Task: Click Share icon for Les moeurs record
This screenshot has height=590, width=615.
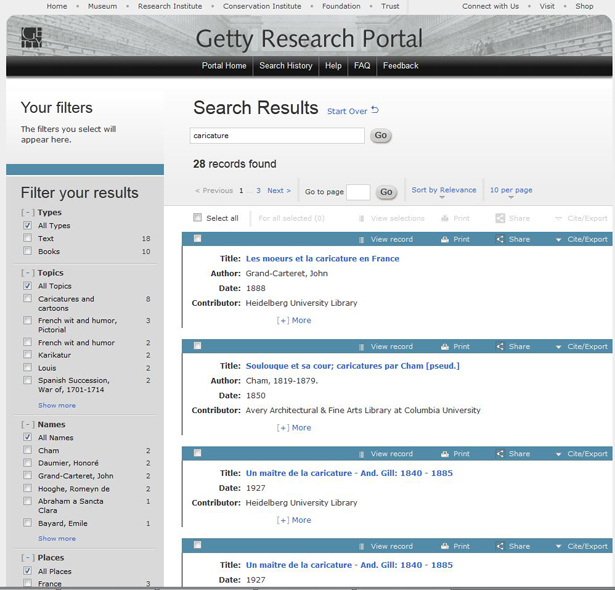Action: [x=500, y=239]
